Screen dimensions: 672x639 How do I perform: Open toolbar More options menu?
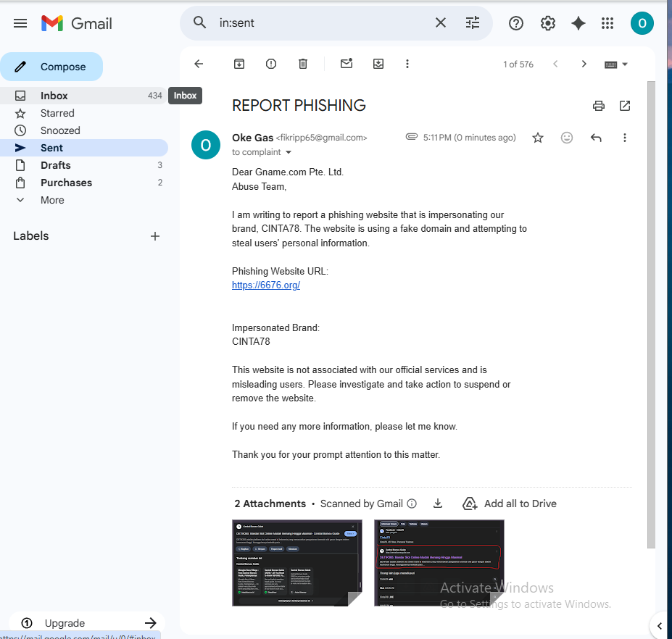click(407, 64)
